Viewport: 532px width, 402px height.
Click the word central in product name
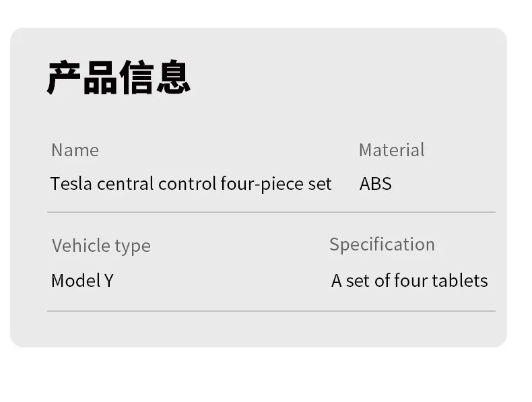pos(125,184)
